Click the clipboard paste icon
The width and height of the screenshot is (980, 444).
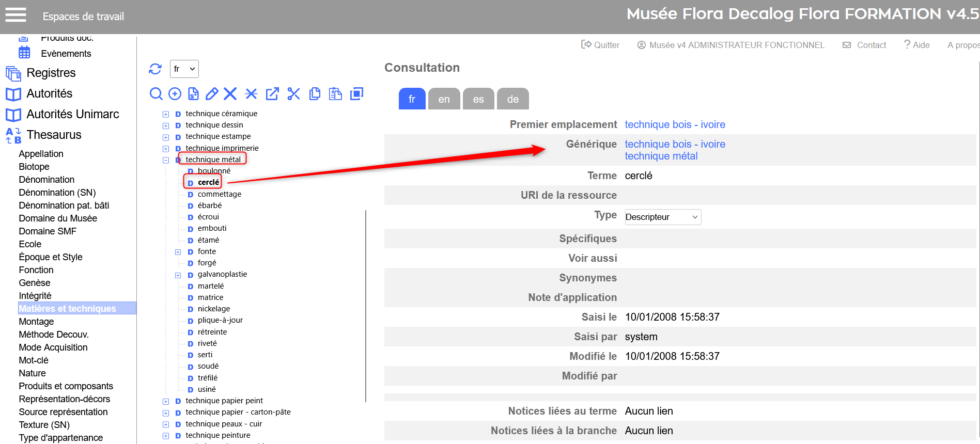(336, 93)
